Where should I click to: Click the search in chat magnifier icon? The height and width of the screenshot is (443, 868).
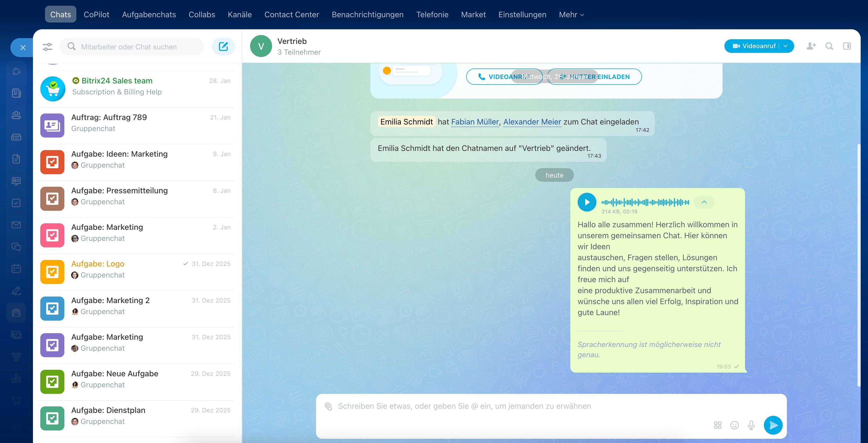point(829,46)
